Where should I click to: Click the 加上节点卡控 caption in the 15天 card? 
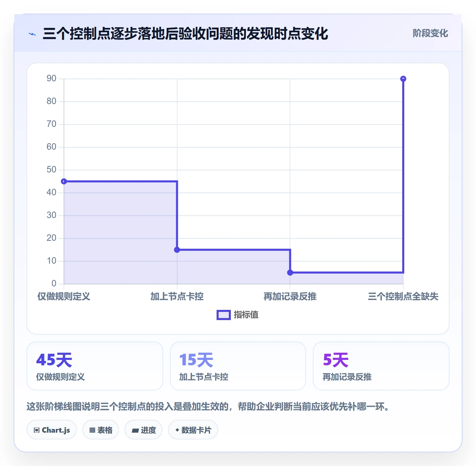[x=204, y=377]
